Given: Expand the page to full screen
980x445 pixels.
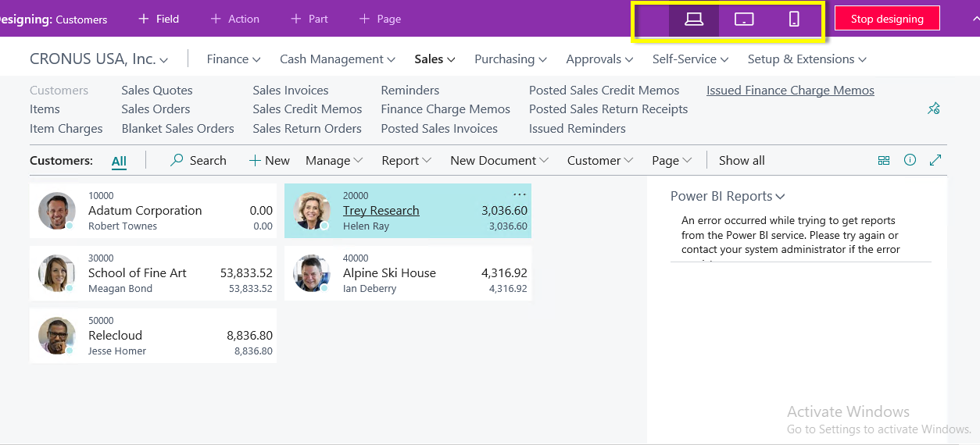Looking at the screenshot, I should (935, 160).
